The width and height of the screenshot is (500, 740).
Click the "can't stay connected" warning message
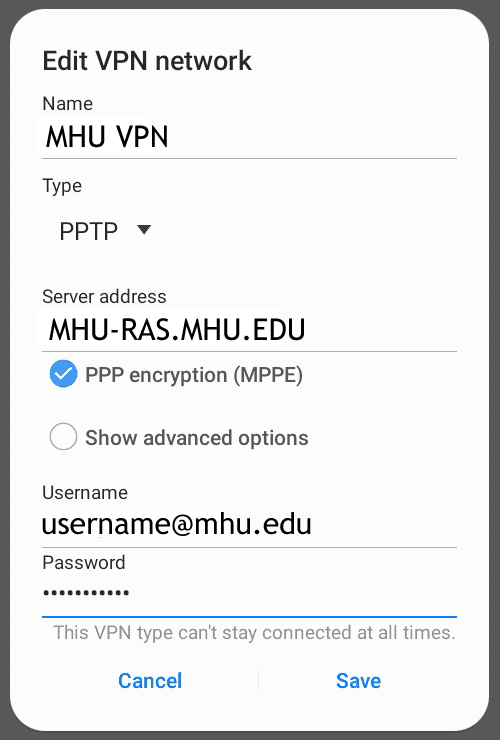[x=254, y=632]
